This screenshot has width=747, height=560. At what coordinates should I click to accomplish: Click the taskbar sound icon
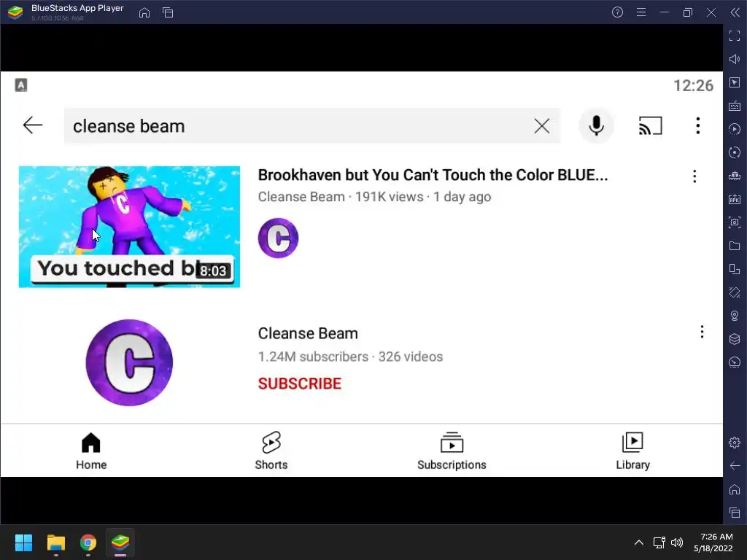point(676,542)
